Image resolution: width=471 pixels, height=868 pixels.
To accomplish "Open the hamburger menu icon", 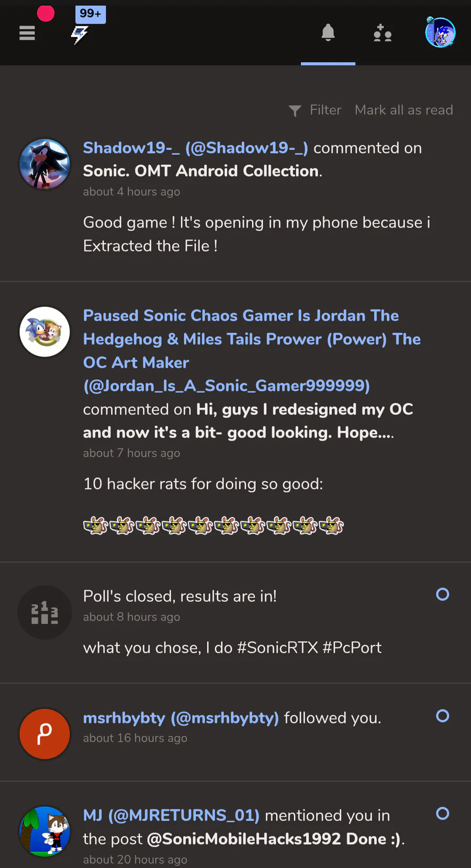I will point(27,33).
